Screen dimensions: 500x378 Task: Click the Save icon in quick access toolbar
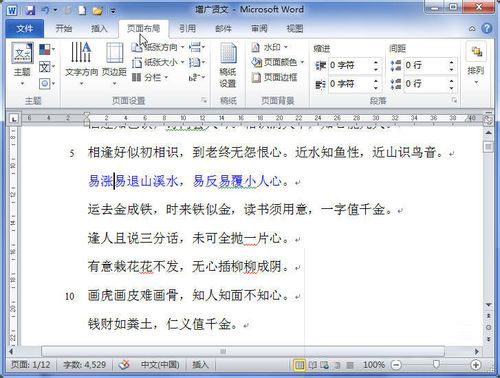click(30, 10)
